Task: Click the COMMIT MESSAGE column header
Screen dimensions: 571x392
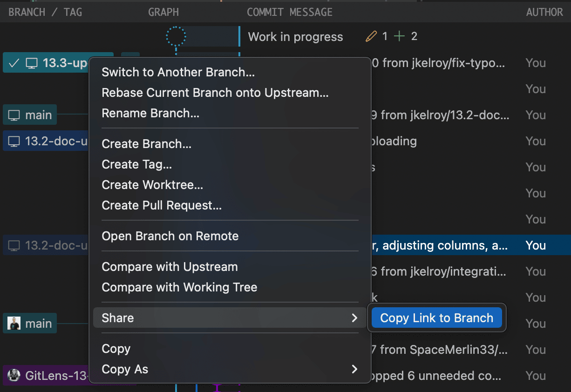Action: (x=289, y=12)
